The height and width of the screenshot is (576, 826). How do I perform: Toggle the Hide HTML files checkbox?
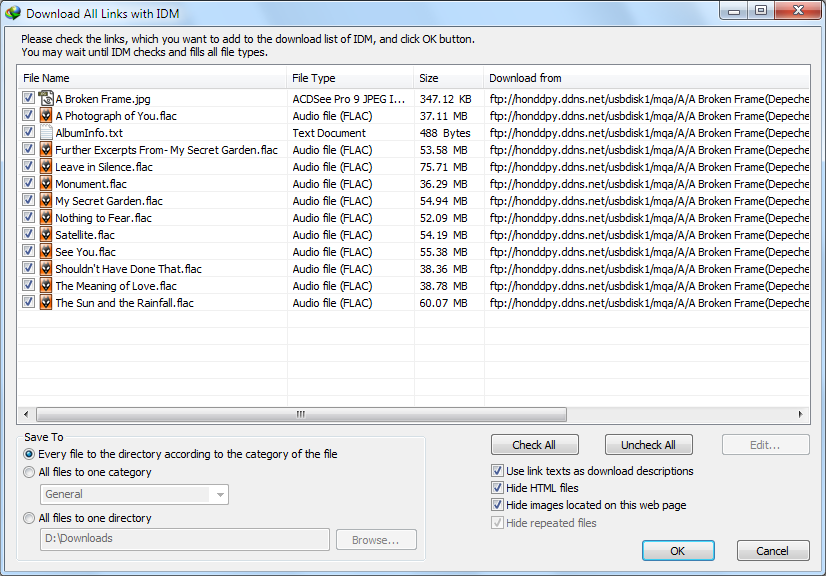[x=497, y=487]
